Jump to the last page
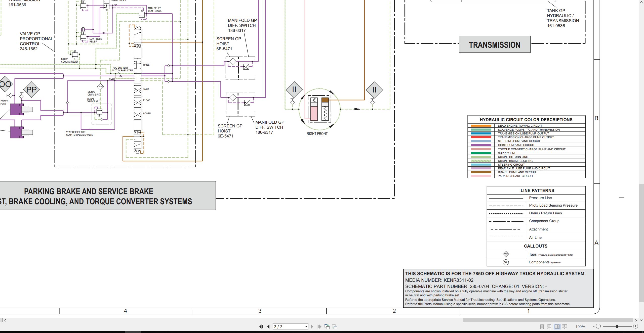 319,326
